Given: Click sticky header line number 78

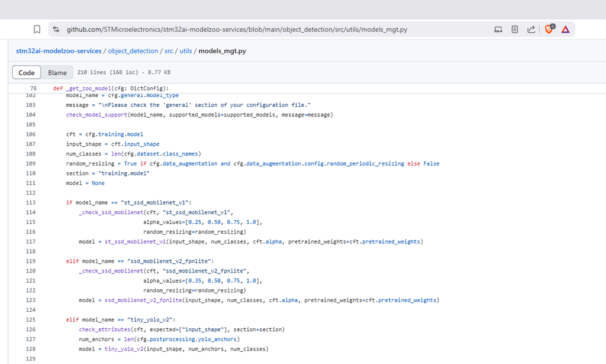Looking at the screenshot, I should coord(33,89).
